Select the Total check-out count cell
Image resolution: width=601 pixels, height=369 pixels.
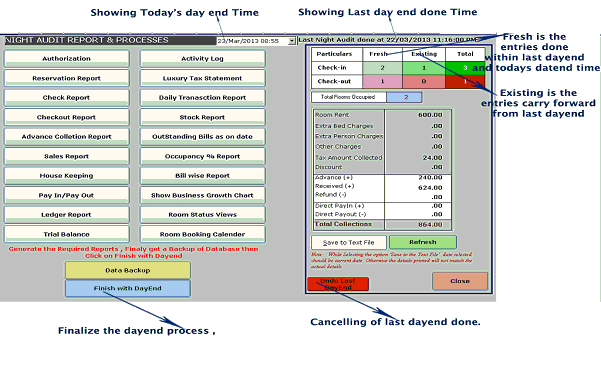point(465,82)
